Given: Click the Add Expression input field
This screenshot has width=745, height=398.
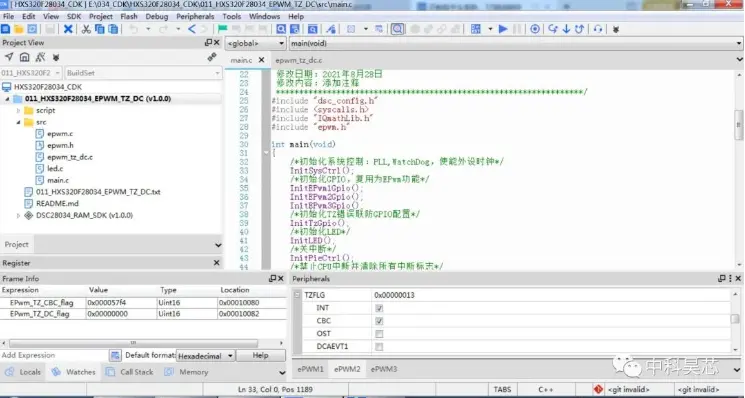Looking at the screenshot, I should (54, 355).
